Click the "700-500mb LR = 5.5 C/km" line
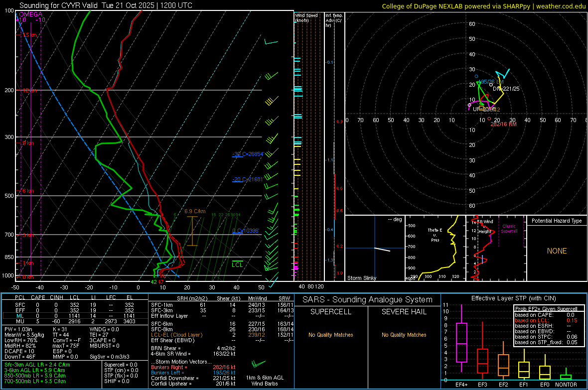Image resolution: width=588 pixels, height=390 pixels. click(35, 381)
